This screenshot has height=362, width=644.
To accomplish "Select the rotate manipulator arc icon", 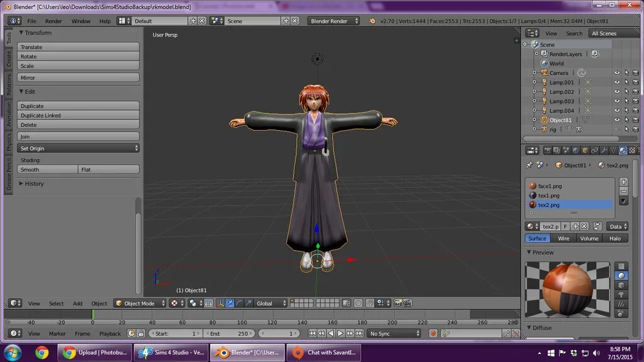I will 239,304.
